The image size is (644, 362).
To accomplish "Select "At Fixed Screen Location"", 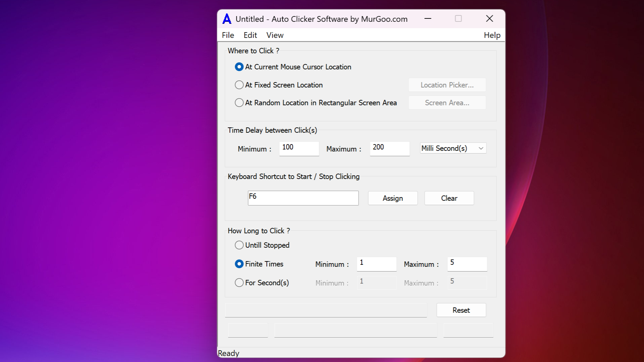I will click(x=239, y=85).
